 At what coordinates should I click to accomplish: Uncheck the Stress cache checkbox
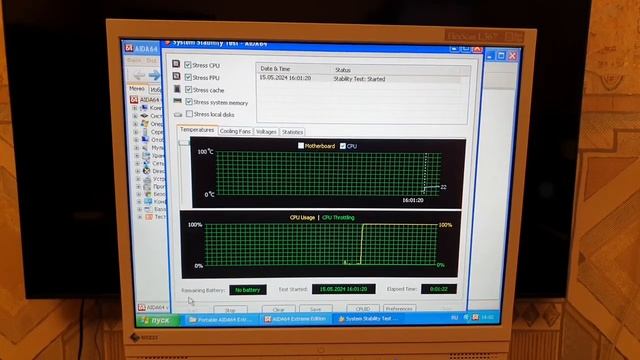(x=189, y=89)
